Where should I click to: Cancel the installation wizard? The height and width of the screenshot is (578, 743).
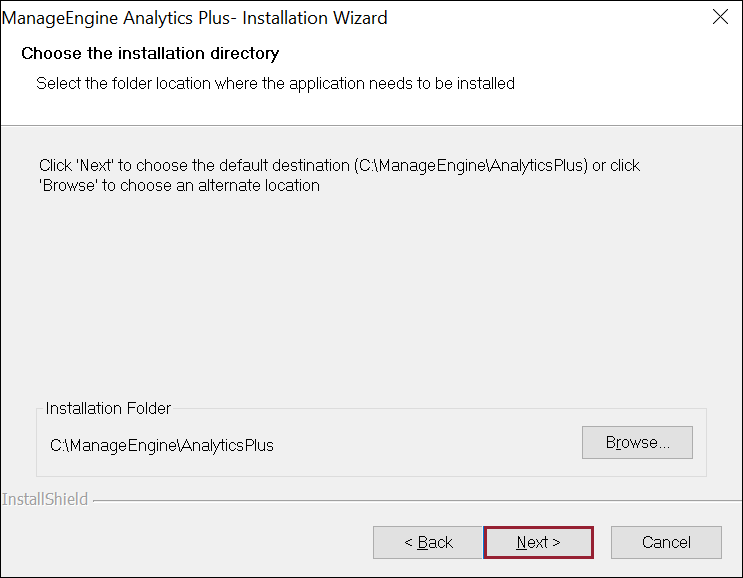coord(666,542)
